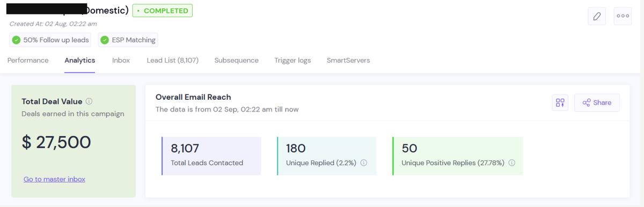
Task: Click the Share button
Action: coord(597,102)
